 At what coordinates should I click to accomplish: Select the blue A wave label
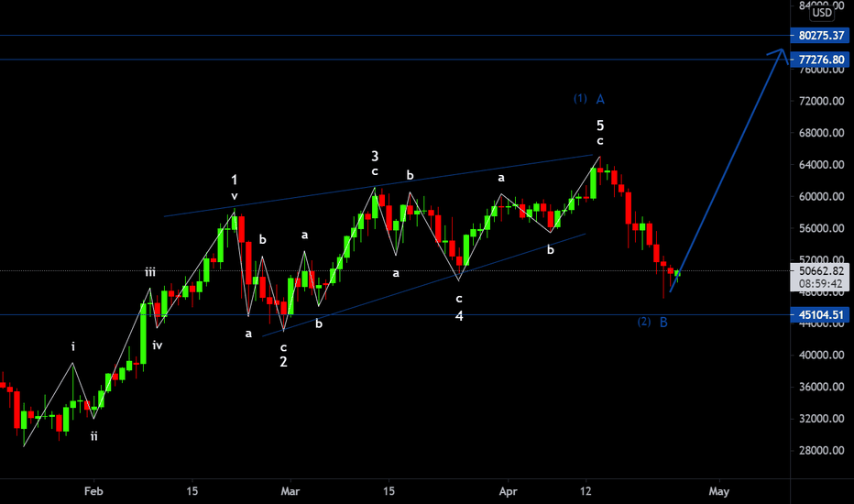pos(600,99)
